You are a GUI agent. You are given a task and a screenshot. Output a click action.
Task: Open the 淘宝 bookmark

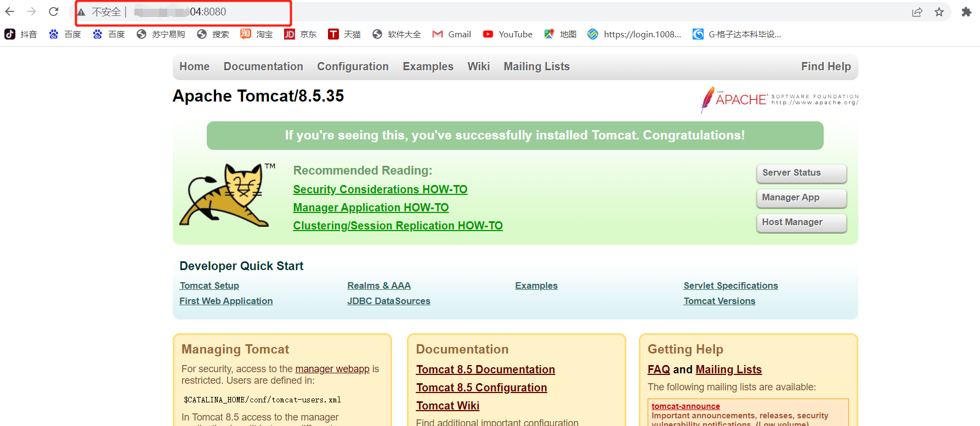pyautogui.click(x=257, y=34)
